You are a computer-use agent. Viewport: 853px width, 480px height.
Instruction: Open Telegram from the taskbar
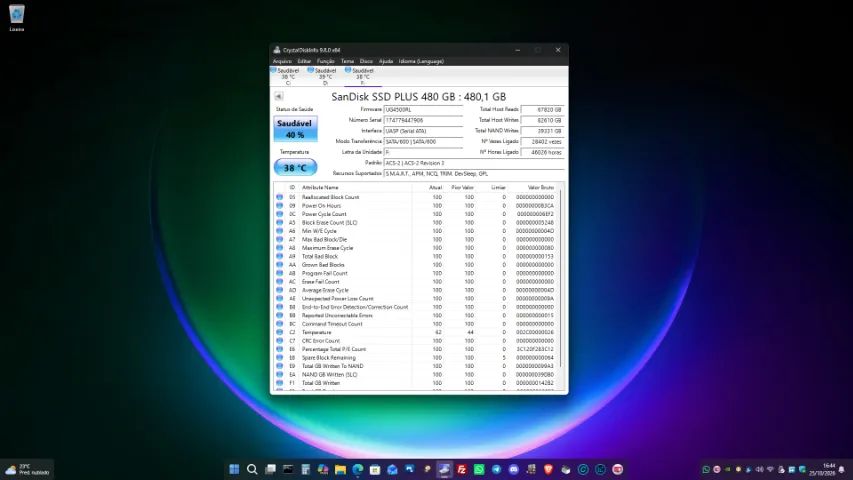click(497, 469)
